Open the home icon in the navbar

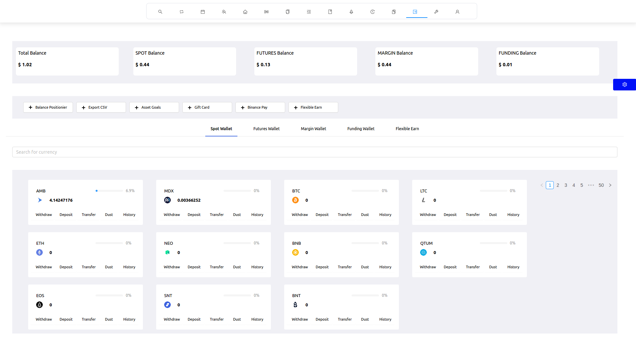tap(245, 12)
